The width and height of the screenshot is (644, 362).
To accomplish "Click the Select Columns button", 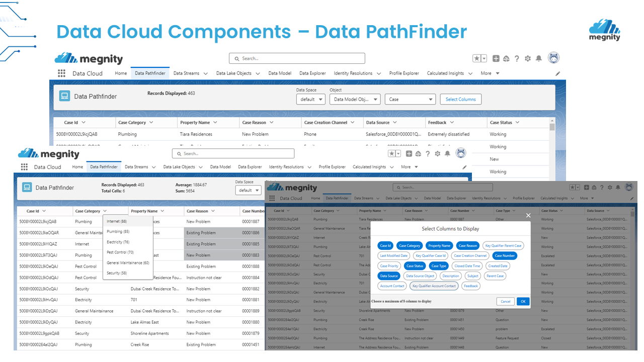I will (x=460, y=99).
